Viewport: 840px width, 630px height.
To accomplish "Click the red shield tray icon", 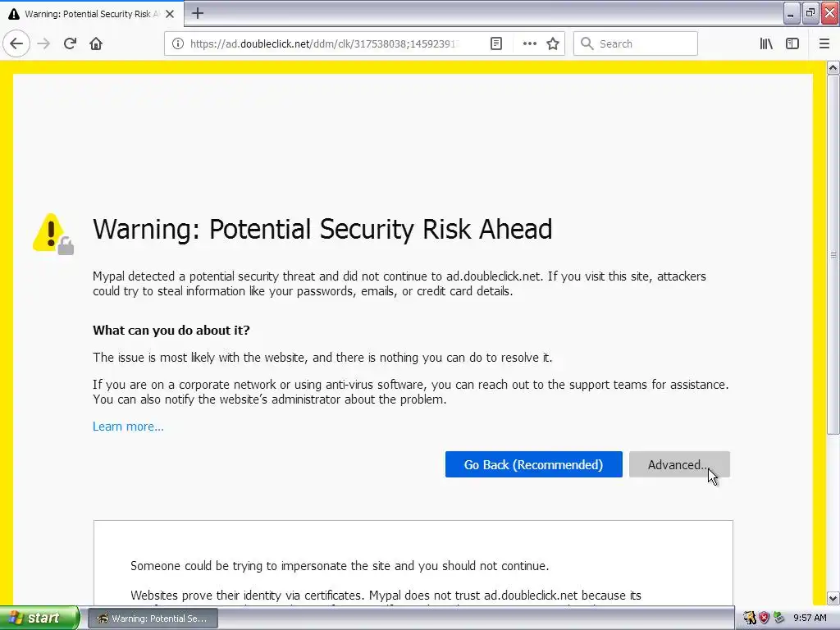I will point(764,618).
